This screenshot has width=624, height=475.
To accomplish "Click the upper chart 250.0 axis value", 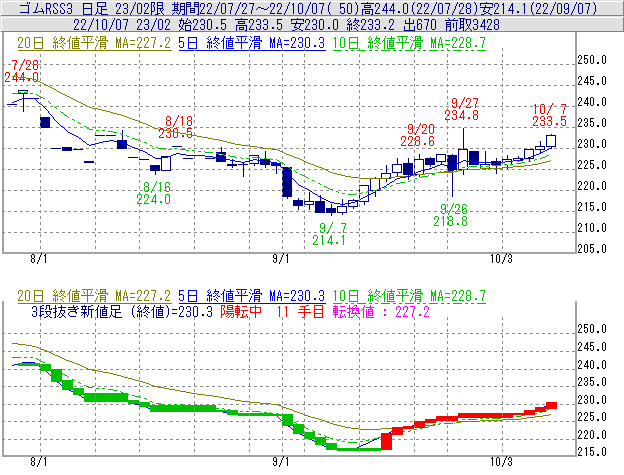I will [592, 60].
